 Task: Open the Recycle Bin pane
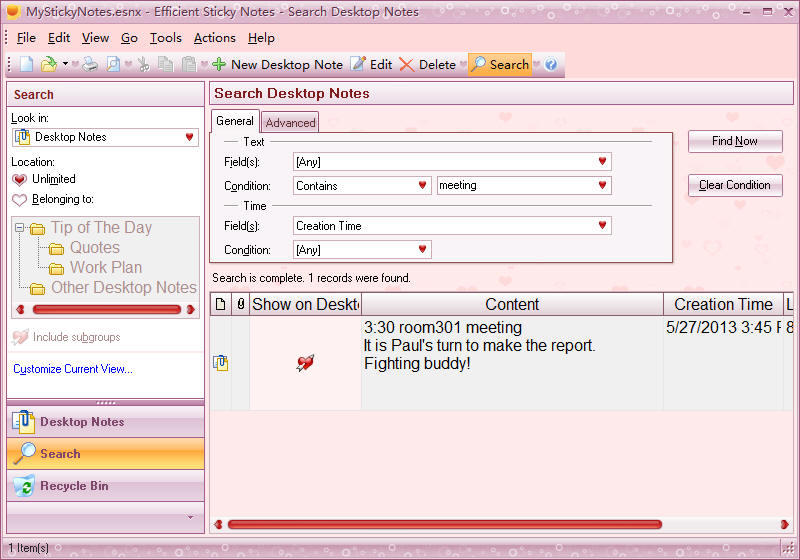point(106,486)
